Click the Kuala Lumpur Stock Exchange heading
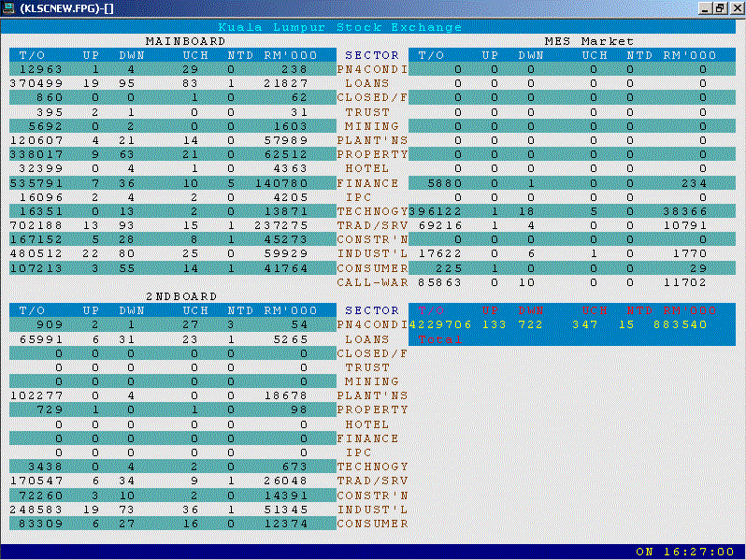This screenshot has height=560, width=746. pos(340,28)
